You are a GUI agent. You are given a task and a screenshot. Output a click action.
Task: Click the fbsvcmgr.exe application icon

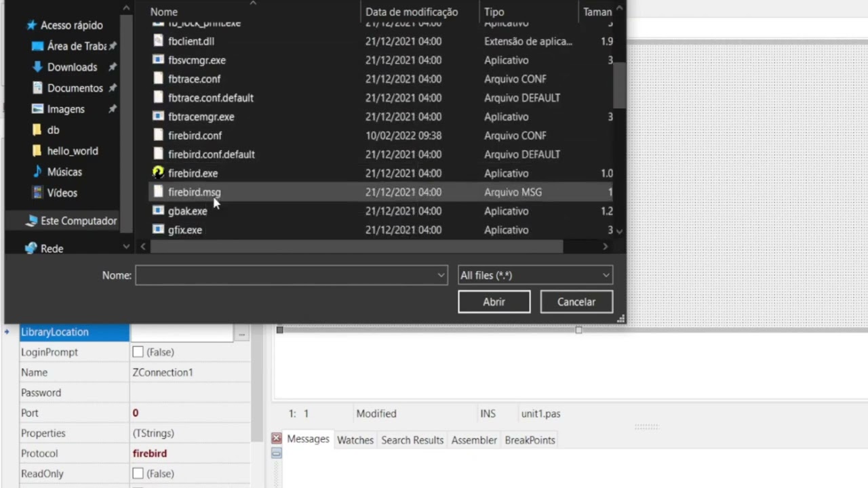[158, 60]
